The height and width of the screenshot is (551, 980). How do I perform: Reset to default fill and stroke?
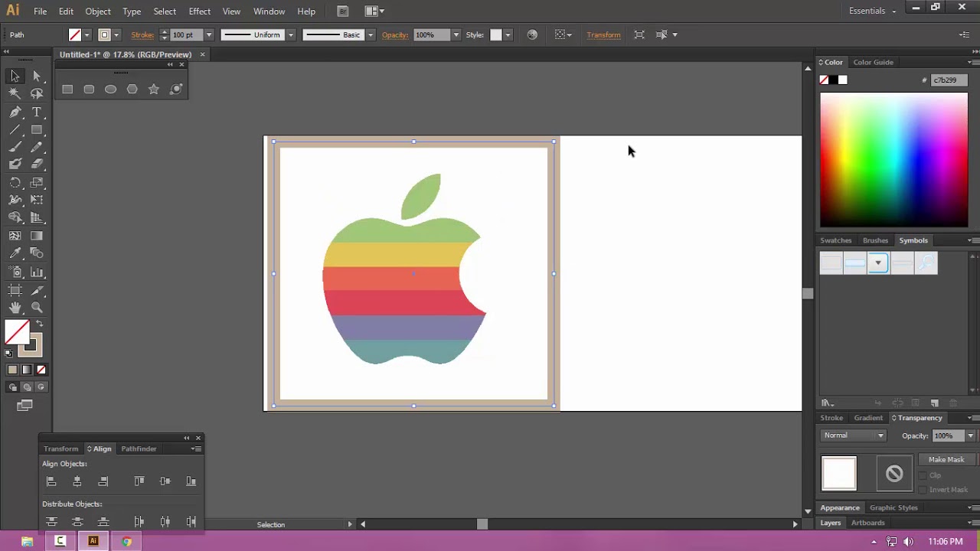point(9,353)
